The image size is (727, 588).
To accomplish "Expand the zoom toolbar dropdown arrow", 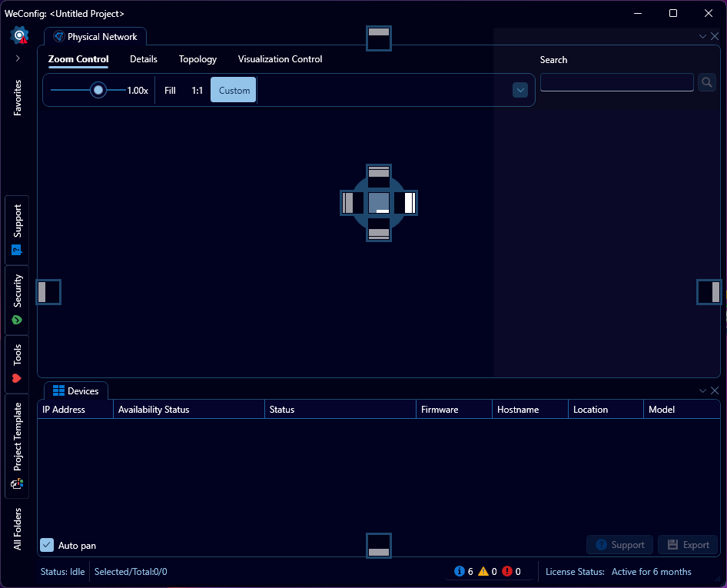I will (x=520, y=90).
